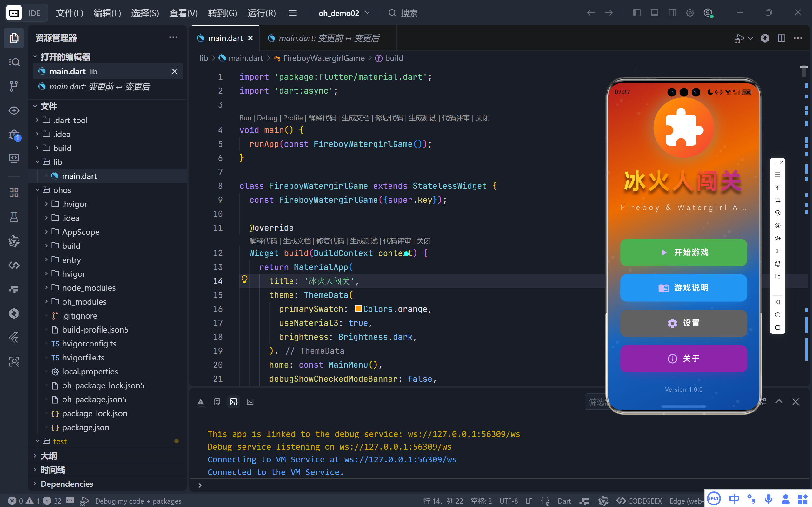Click the orange color swatch before Colors.orange

[358, 308]
